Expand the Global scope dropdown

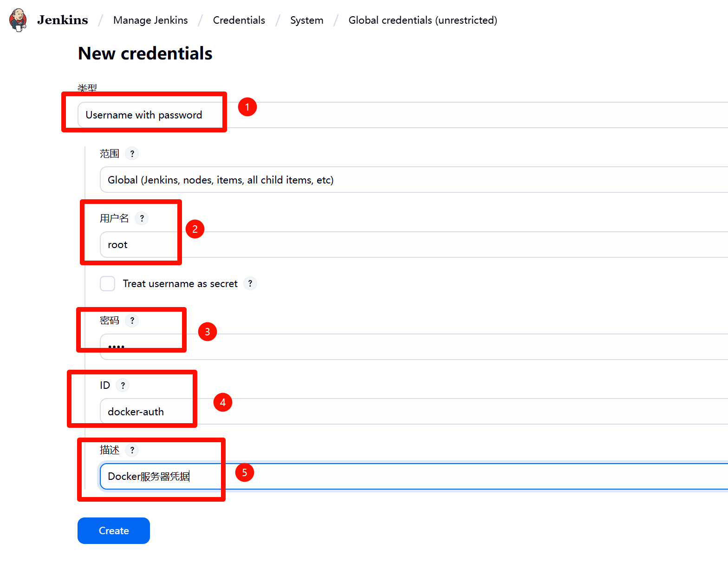coord(413,180)
